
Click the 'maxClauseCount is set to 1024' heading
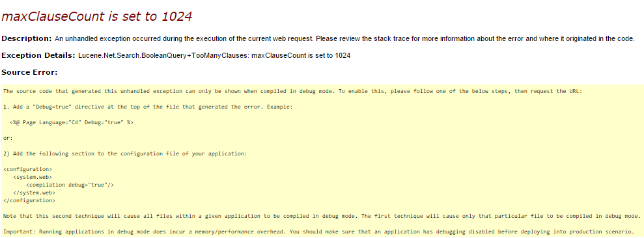tap(96, 16)
